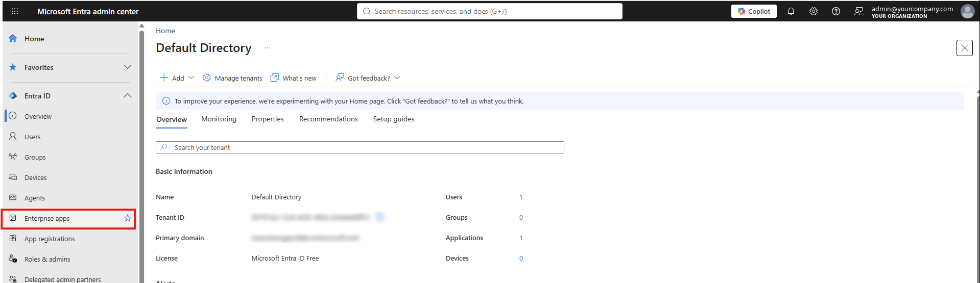Focus the Search your tenant field
The image size is (980, 283).
pyautogui.click(x=360, y=147)
